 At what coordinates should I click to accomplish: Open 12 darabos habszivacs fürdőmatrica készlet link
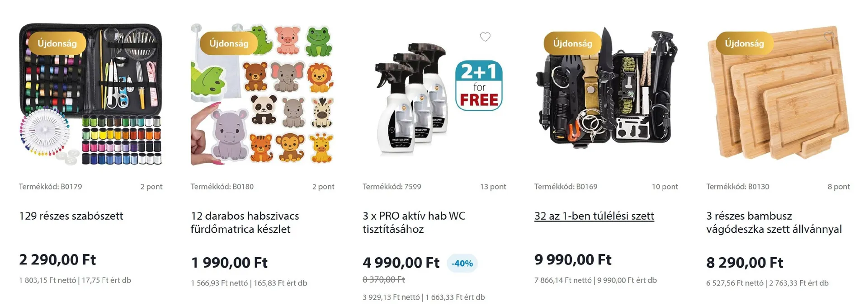245,222
